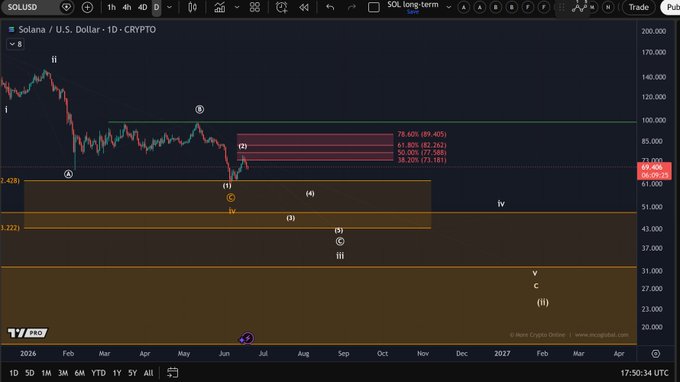Show All available date range
Screen dimensions: 680x382
click(x=148, y=373)
